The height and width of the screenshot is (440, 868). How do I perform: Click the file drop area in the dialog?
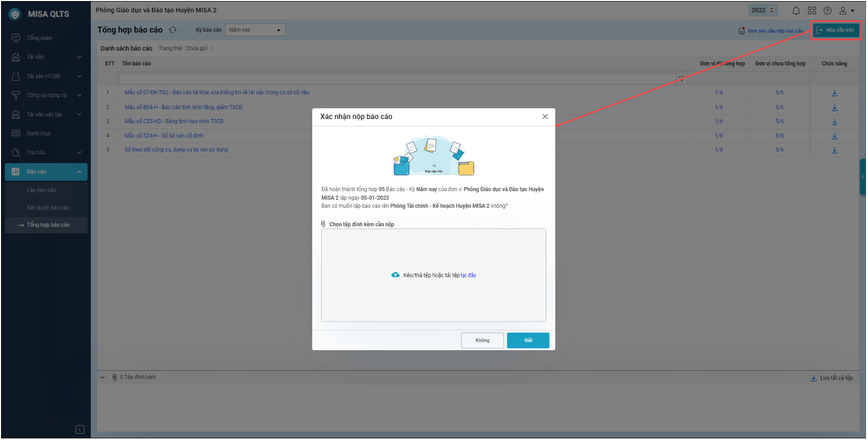pyautogui.click(x=434, y=275)
